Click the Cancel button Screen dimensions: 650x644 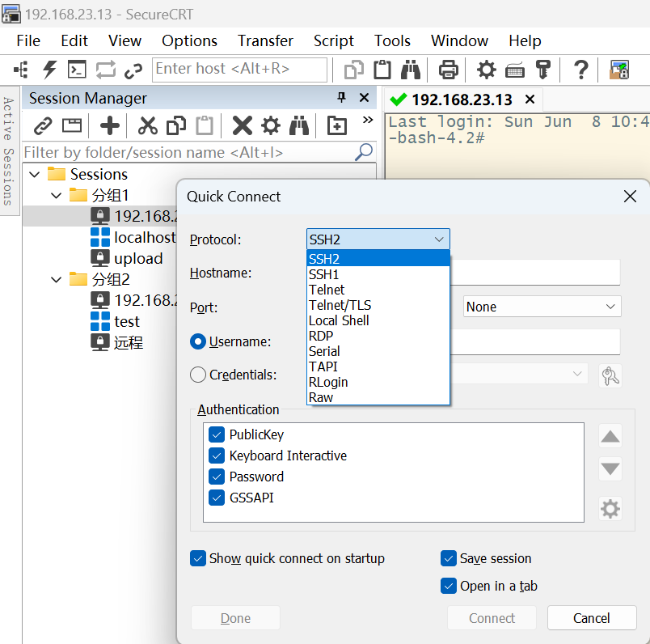(x=592, y=618)
